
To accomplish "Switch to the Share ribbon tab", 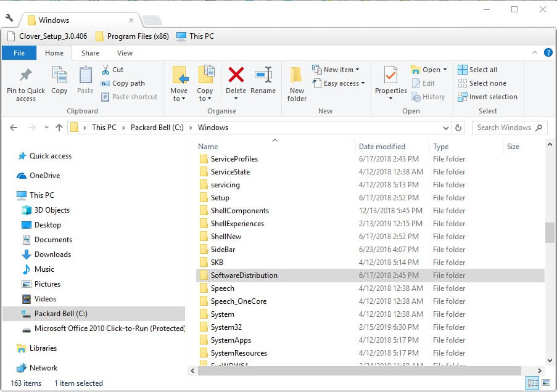I will [90, 53].
